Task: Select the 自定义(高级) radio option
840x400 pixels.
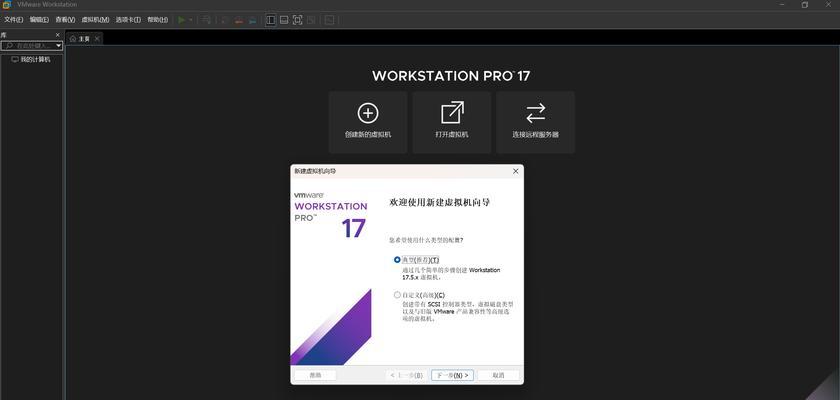Action: click(397, 295)
